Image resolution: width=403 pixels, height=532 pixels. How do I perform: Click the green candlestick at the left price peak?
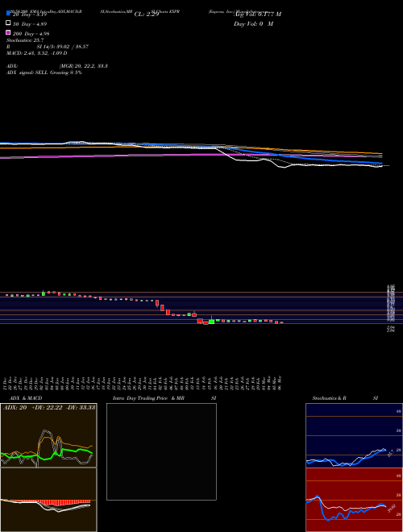[44, 293]
